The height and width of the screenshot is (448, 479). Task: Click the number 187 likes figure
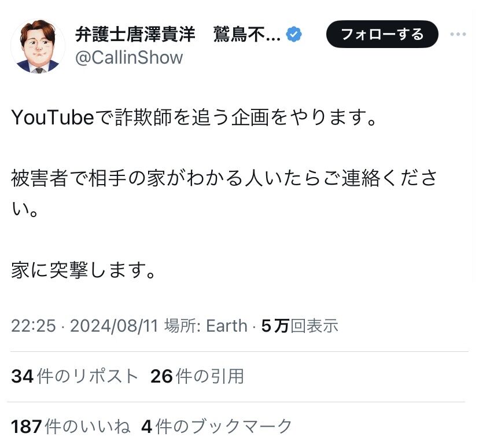click(27, 427)
